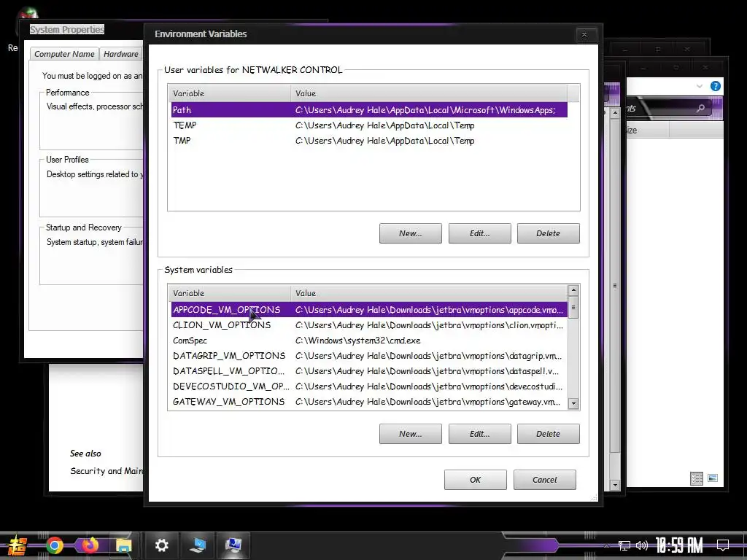Select DATASPELL_VM_OPTIO... system variable

[369, 371]
